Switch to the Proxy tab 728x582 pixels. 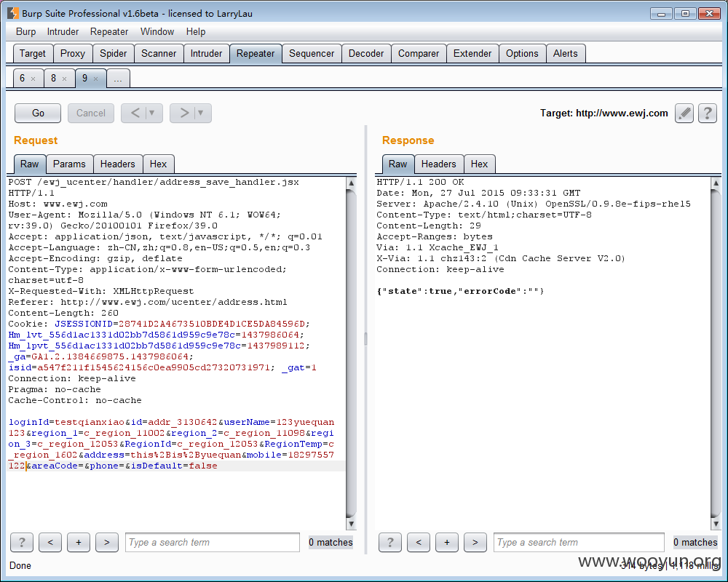[x=72, y=53]
